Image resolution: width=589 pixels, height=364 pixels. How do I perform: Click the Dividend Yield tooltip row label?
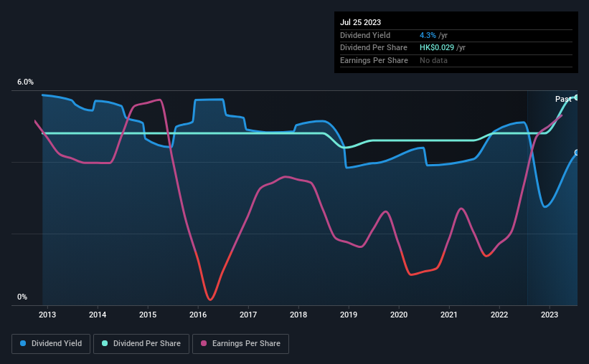[x=365, y=35]
